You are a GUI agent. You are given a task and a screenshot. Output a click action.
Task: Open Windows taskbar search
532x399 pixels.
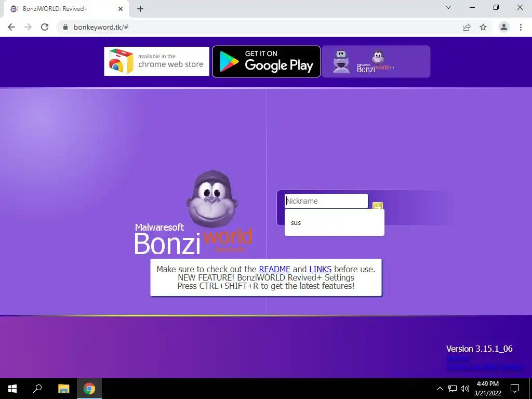(37, 389)
